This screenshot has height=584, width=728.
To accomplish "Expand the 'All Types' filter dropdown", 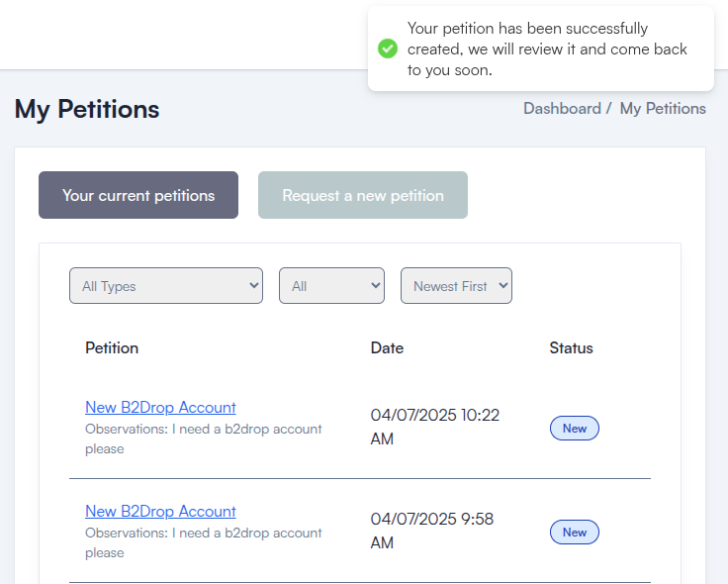I will point(166,286).
